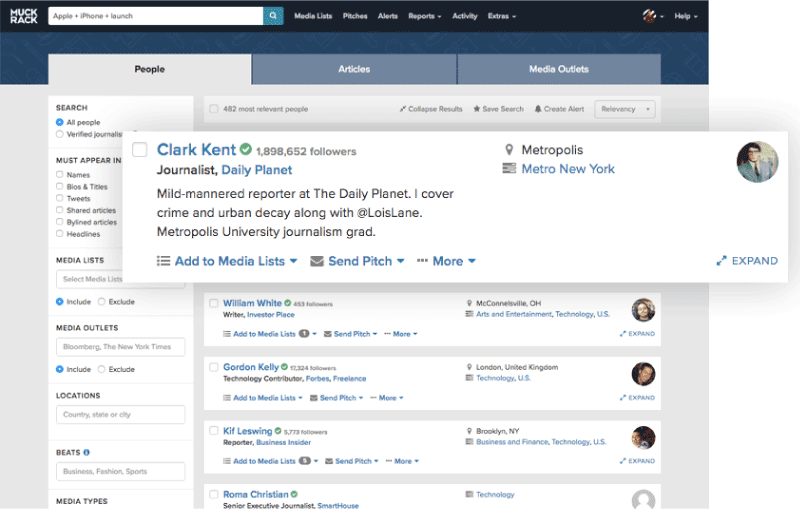
Task: Open Clark Kent's profile photo
Action: (x=757, y=162)
